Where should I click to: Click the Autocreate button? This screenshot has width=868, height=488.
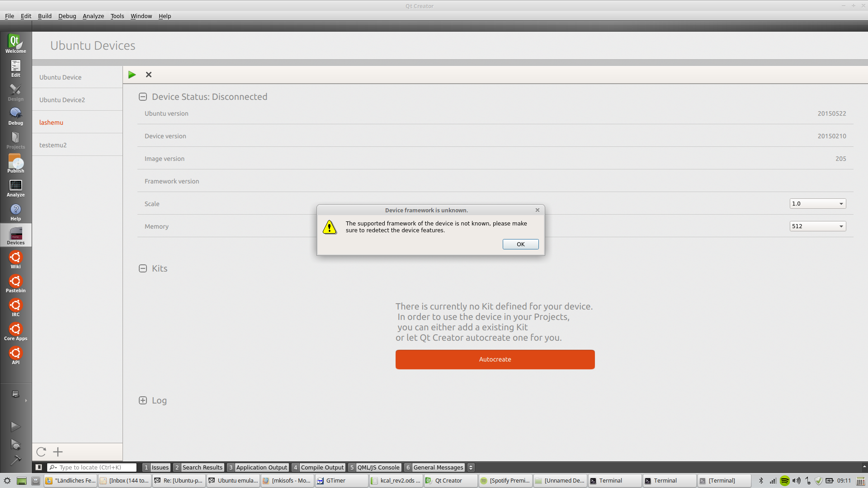[x=495, y=359]
